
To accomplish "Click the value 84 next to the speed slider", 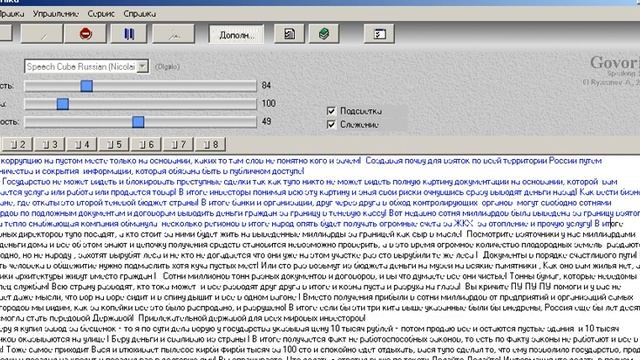I will coord(266,85).
